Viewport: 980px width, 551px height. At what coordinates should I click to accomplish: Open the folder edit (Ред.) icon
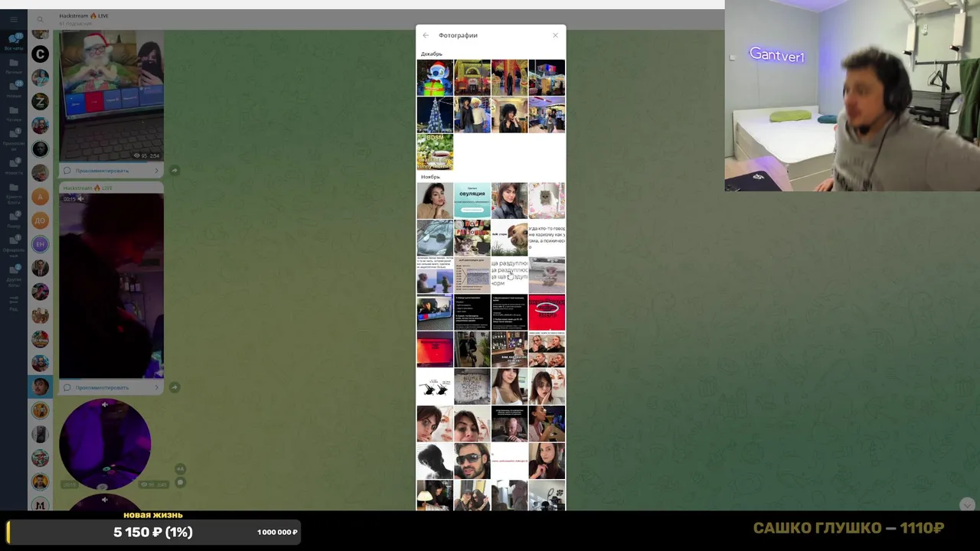14,302
